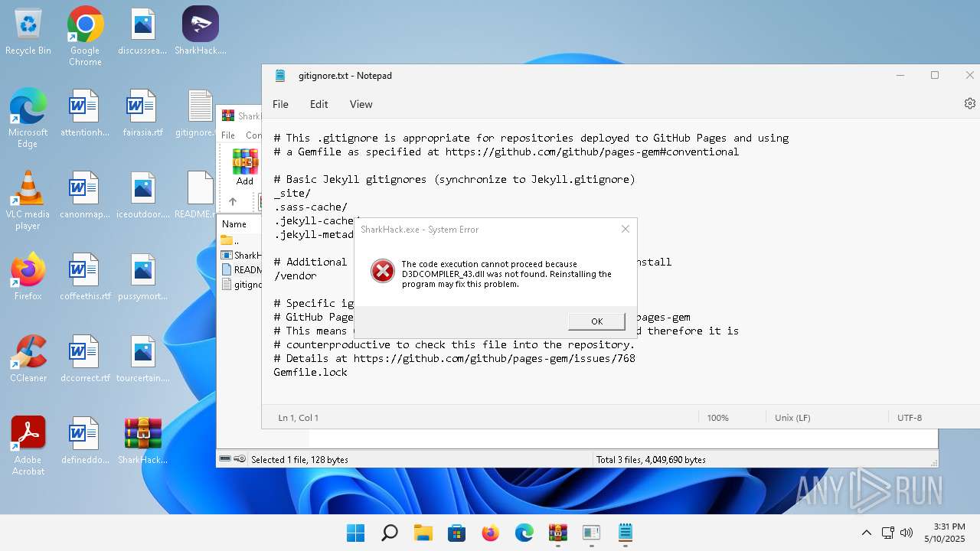Open the File menu in Notepad
Image resolution: width=980 pixels, height=551 pixels.
pos(281,104)
